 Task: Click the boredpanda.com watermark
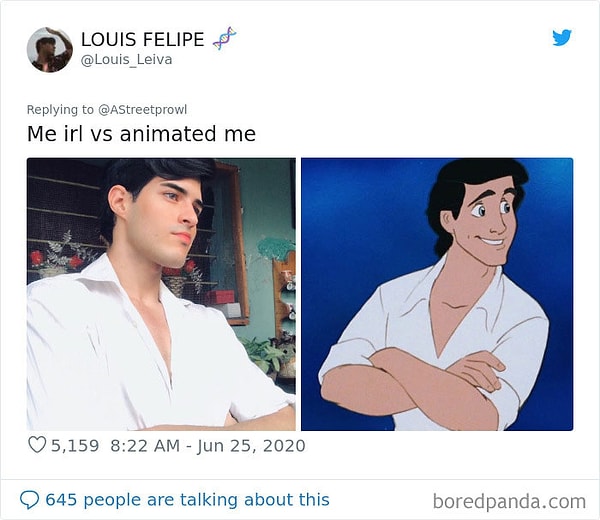[x=510, y=500]
